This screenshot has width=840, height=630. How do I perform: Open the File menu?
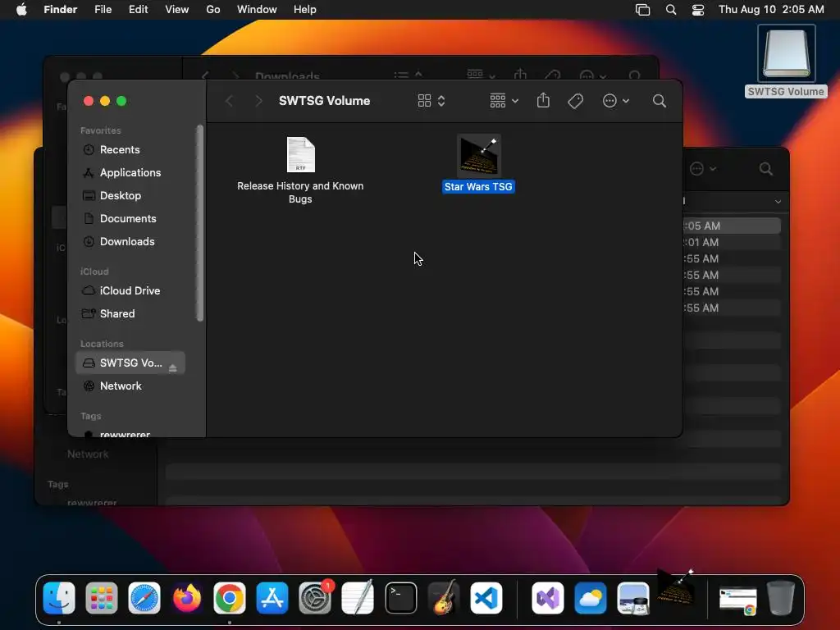tap(103, 10)
